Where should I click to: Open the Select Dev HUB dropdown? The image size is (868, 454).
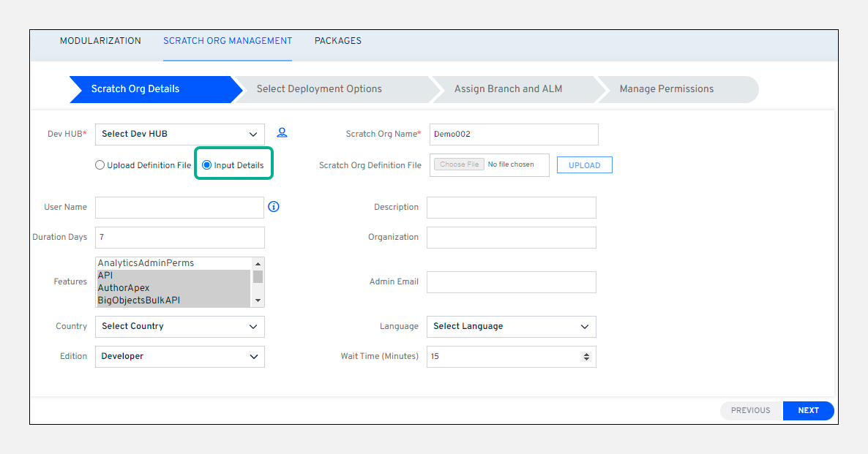tap(179, 134)
